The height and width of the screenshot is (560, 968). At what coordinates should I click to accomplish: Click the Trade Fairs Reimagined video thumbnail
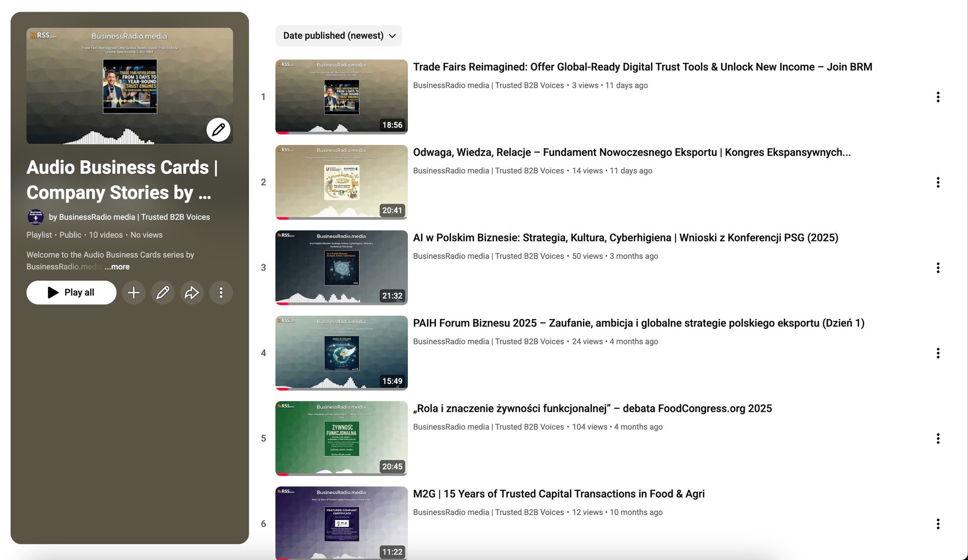[x=341, y=97]
